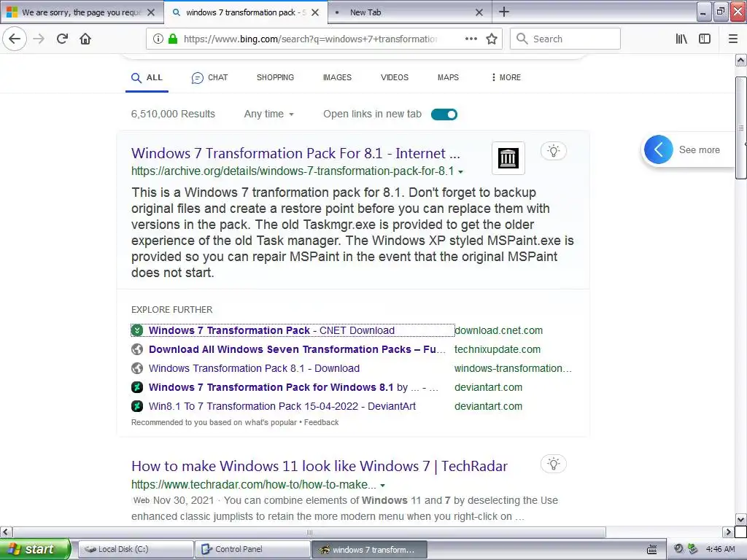
Task: Show site information icon in address bar
Action: tap(158, 39)
